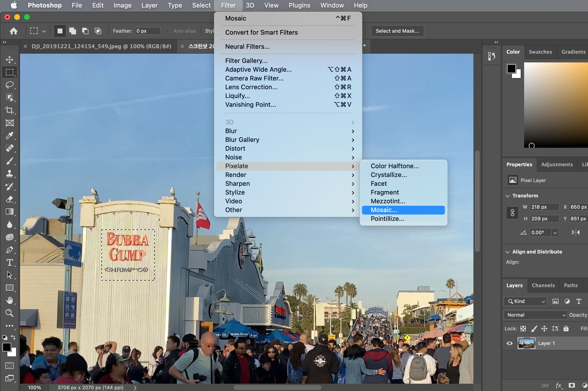The height and width of the screenshot is (391, 588).
Task: Select the Horizontal Type tool
Action: (x=10, y=262)
